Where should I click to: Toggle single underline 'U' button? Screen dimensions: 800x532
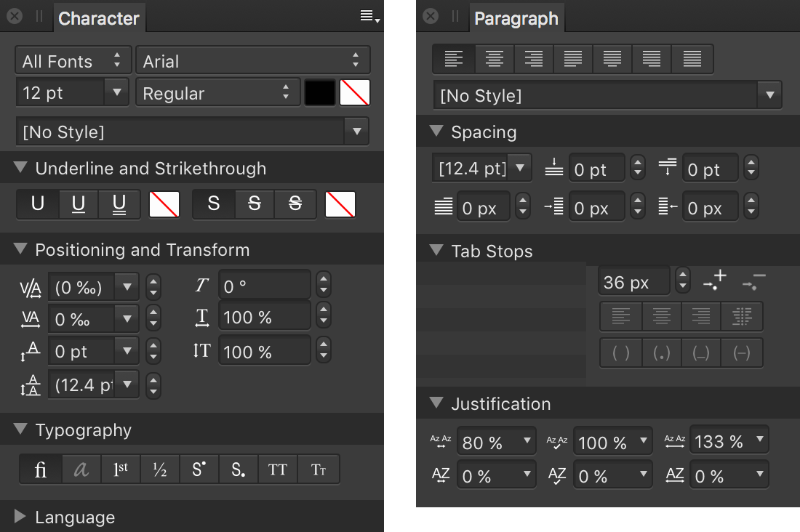click(x=79, y=204)
